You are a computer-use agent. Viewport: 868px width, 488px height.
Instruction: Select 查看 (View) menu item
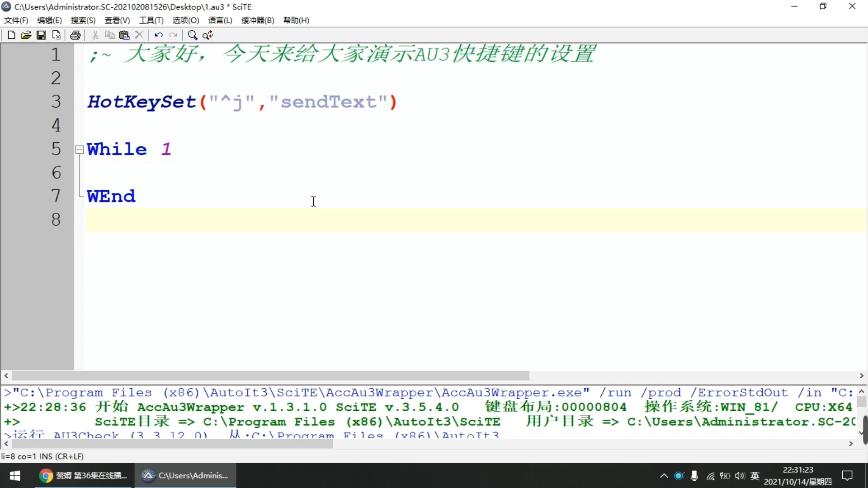click(x=117, y=20)
